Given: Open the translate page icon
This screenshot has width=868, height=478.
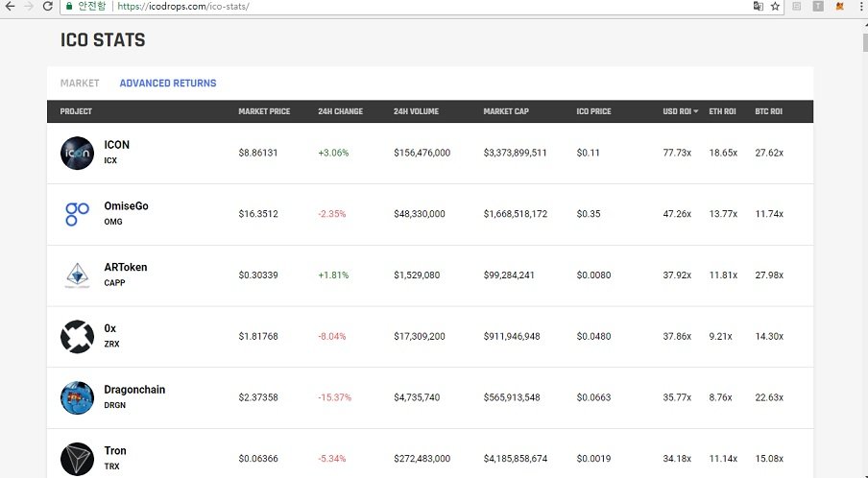Looking at the screenshot, I should [x=758, y=6].
